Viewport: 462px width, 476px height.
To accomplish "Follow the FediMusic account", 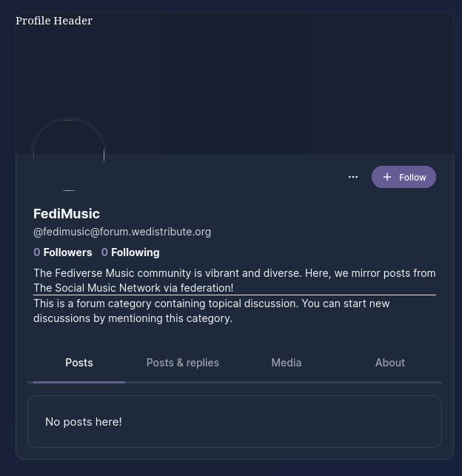I will coord(404,177).
